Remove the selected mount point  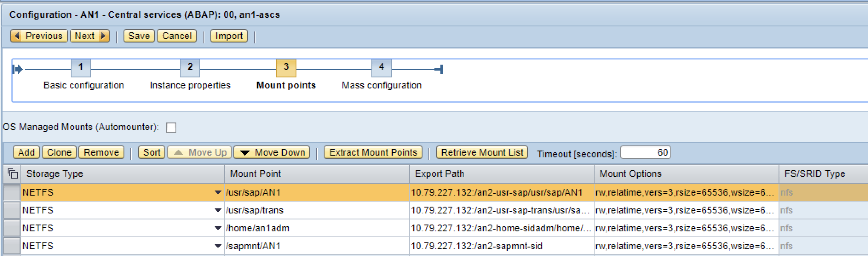click(101, 152)
